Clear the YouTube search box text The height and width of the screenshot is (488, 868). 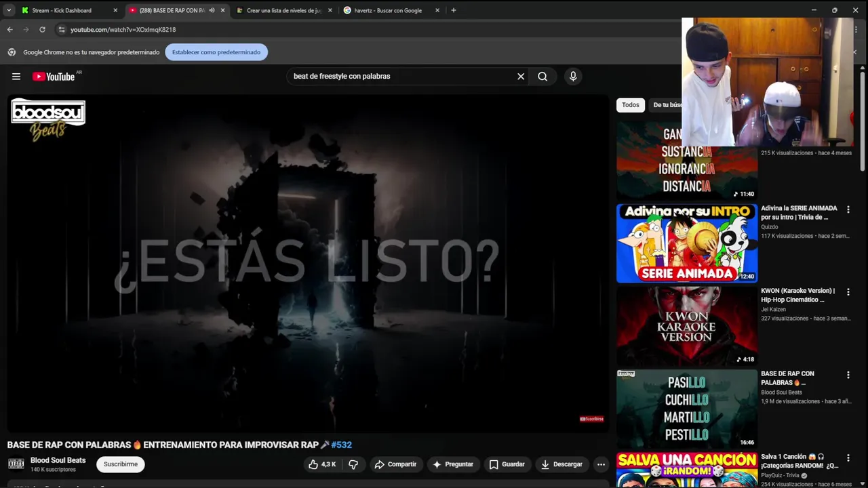click(x=521, y=77)
